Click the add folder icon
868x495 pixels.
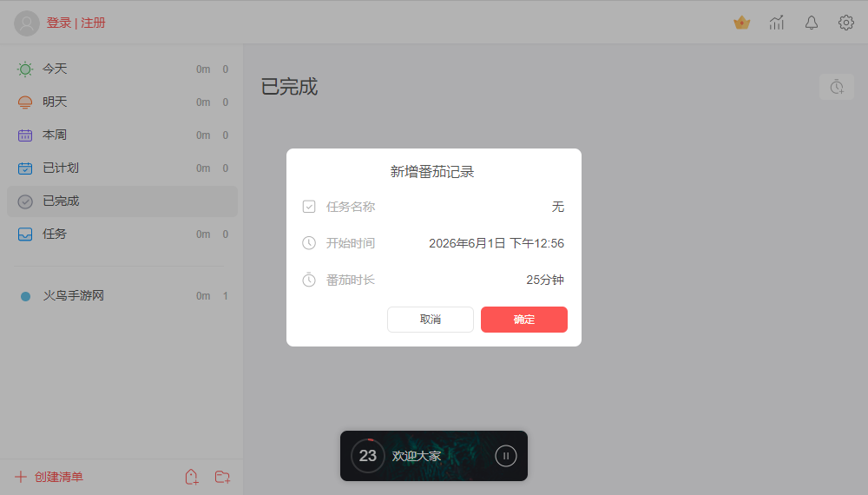pyautogui.click(x=222, y=477)
